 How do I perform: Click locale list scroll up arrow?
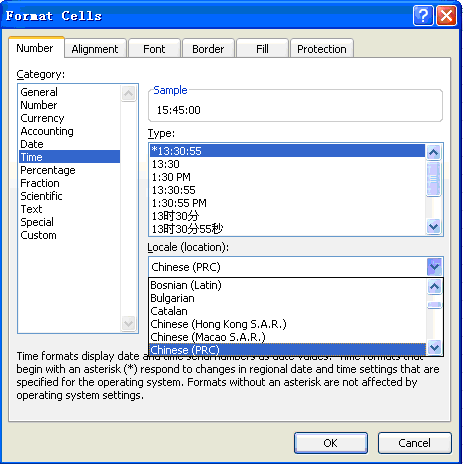coord(434,286)
